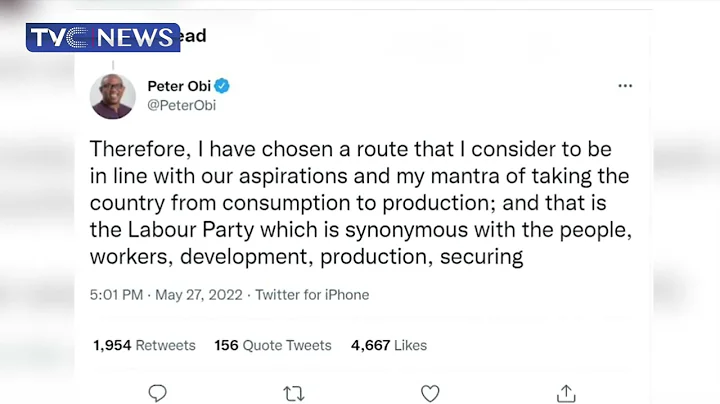Click the TVC News logo
The height and width of the screenshot is (404, 720).
pos(103,38)
